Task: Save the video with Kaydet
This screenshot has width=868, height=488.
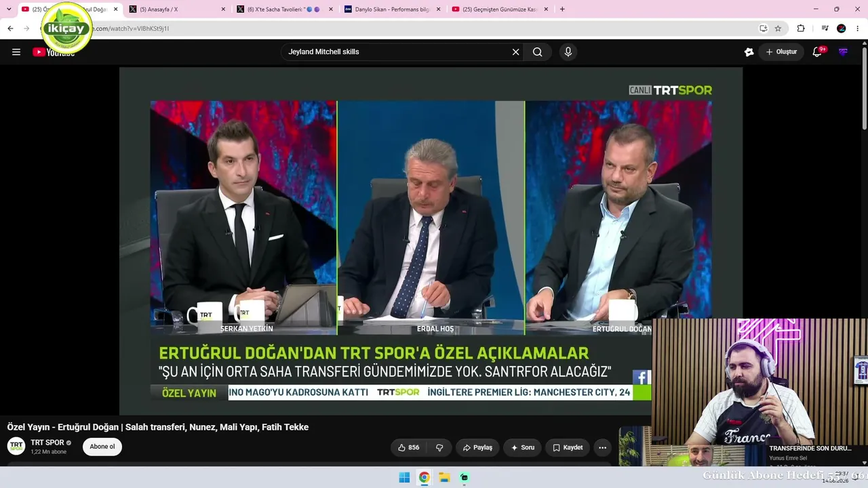Action: [x=567, y=447]
